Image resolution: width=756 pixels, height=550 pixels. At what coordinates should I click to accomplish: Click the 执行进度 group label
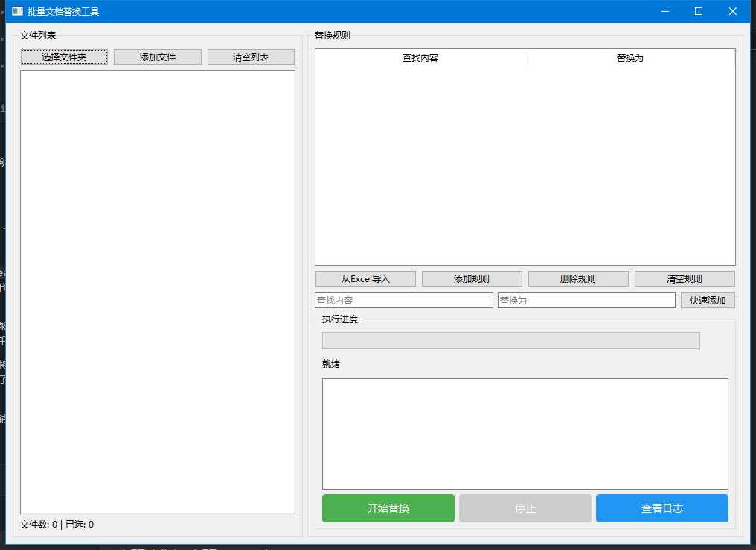(340, 319)
